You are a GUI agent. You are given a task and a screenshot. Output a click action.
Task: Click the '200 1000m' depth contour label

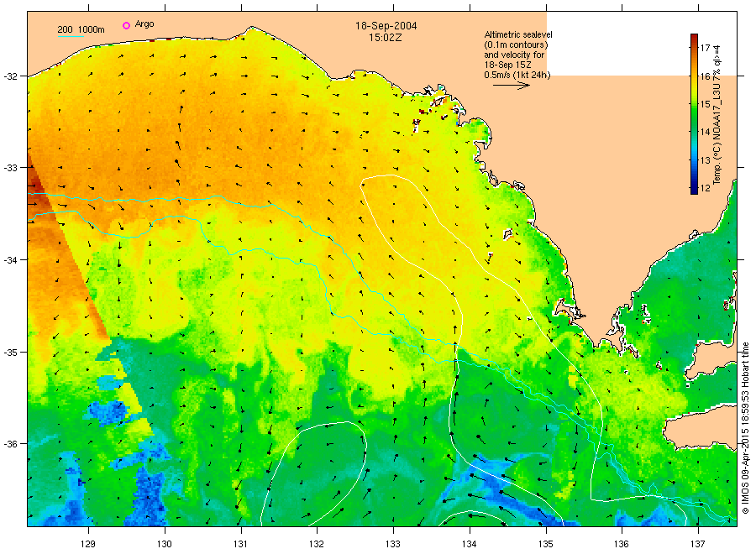click(x=81, y=29)
